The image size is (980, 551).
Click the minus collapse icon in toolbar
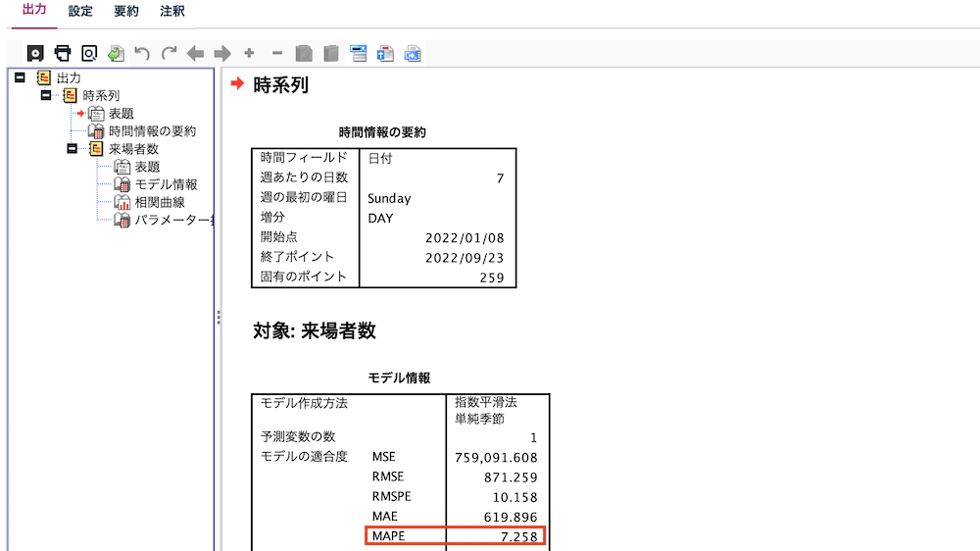point(277,53)
